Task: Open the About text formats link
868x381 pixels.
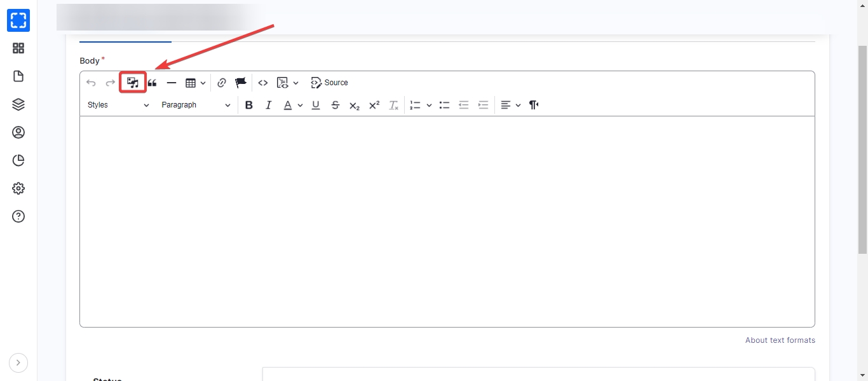Action: [x=780, y=340]
